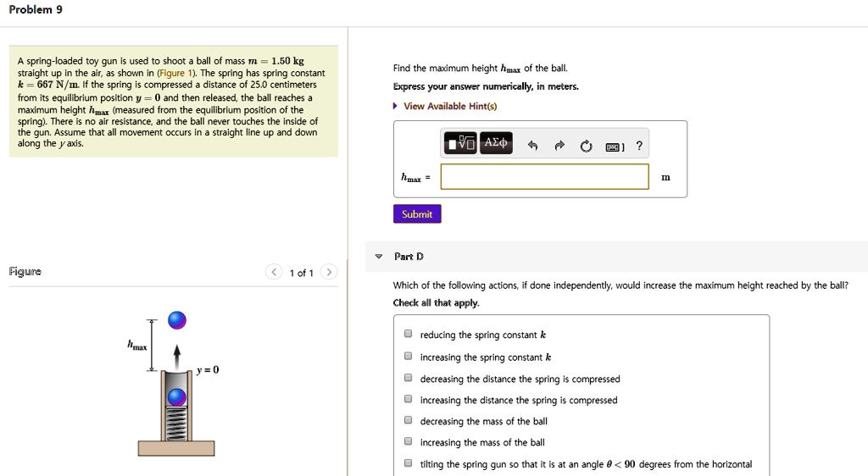This screenshot has width=868, height=476.
Task: Go to previous figure arrow
Action: pyautogui.click(x=274, y=272)
